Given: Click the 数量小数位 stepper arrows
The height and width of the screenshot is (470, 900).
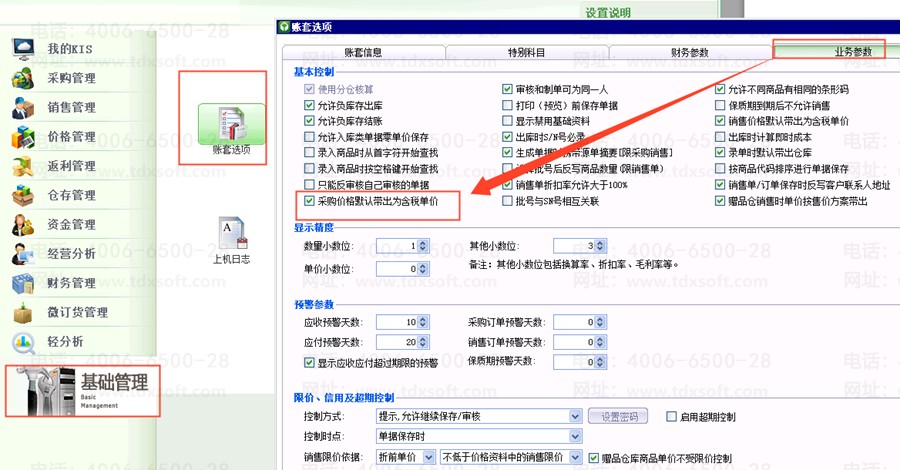Looking at the screenshot, I should 422,246.
